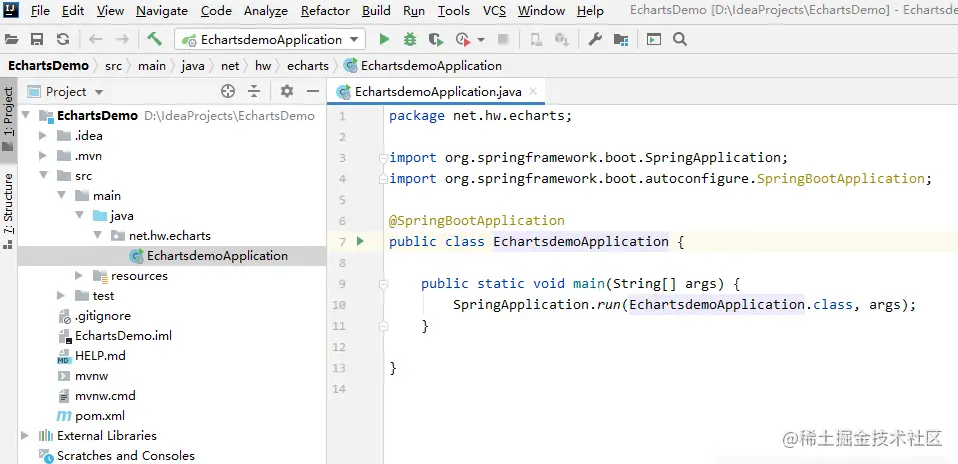Open the VCS menu
The image size is (958, 464).
click(x=494, y=10)
